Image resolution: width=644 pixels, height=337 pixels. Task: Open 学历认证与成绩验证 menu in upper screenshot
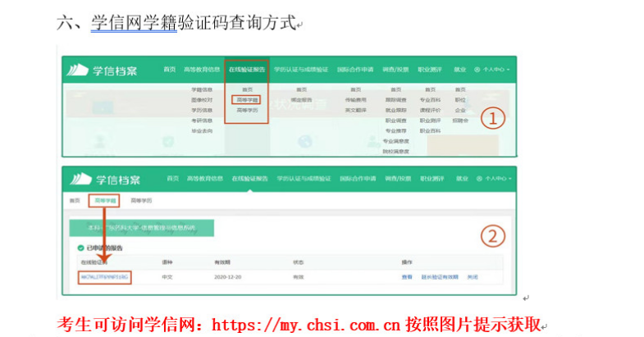(301, 70)
